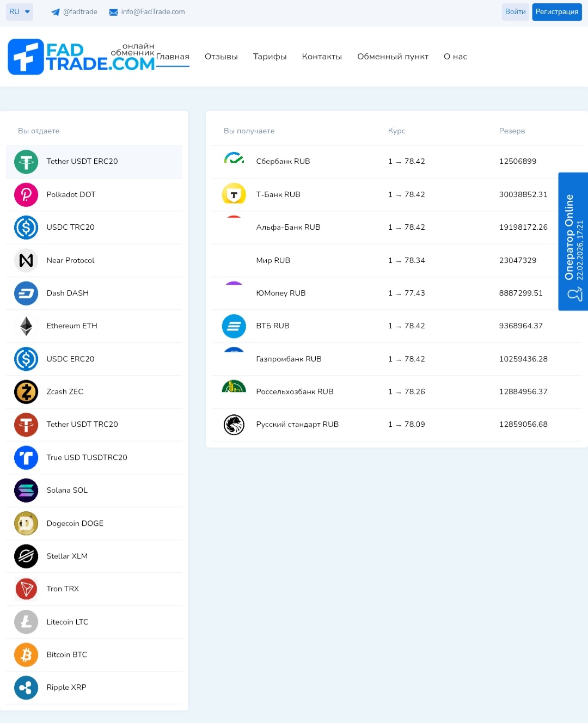Open the Отзывы menu item
This screenshot has height=723, width=588.
(x=221, y=57)
